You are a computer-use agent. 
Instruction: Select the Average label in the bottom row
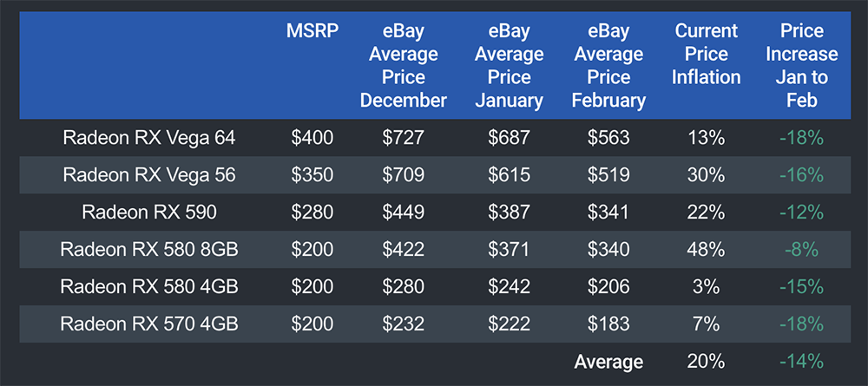608,362
